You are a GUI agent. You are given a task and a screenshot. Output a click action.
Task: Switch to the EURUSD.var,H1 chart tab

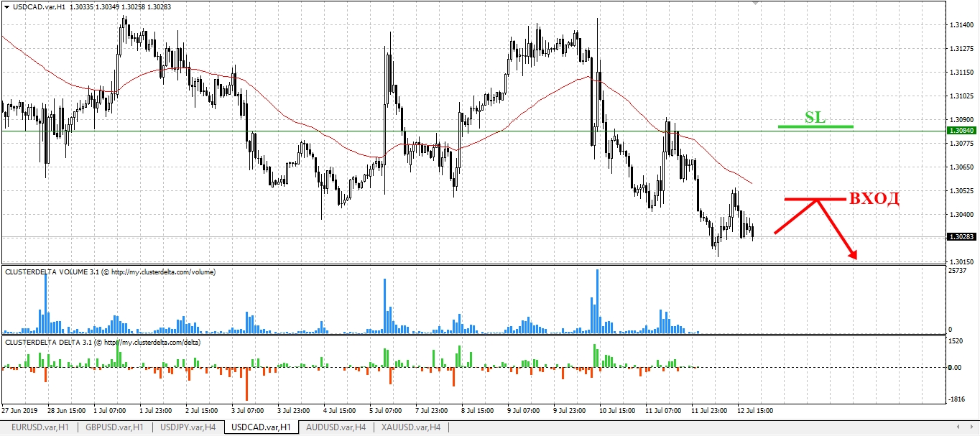[x=40, y=427]
